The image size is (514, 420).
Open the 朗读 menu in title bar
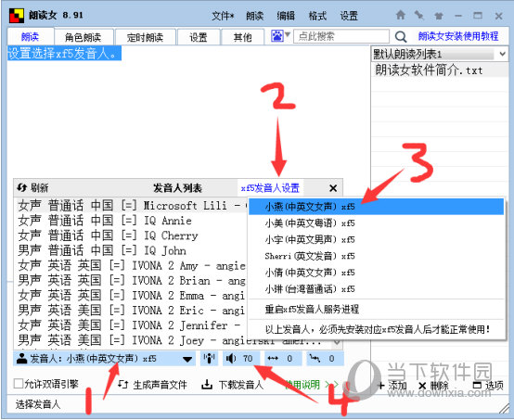coord(255,16)
